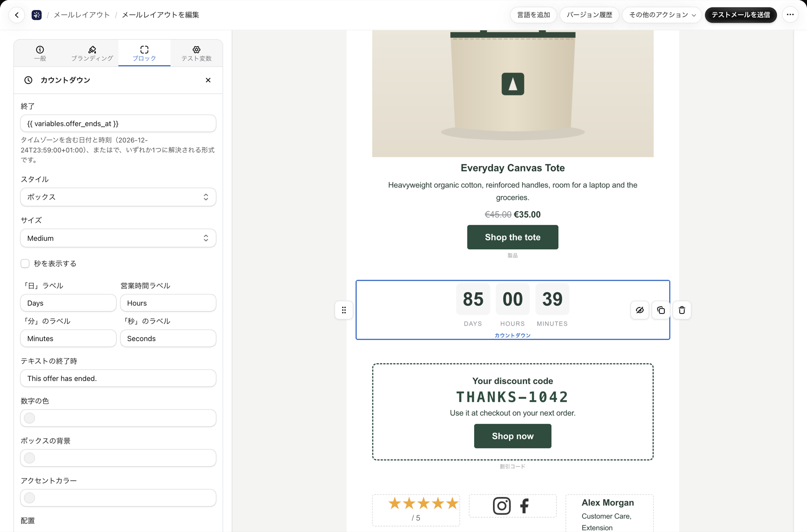Expand the その他のアクション menu
This screenshot has height=532, width=807.
[x=662, y=15]
